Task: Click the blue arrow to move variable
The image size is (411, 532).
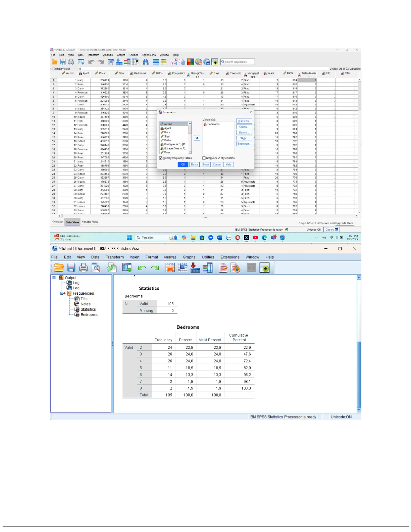Action: coord(197,138)
